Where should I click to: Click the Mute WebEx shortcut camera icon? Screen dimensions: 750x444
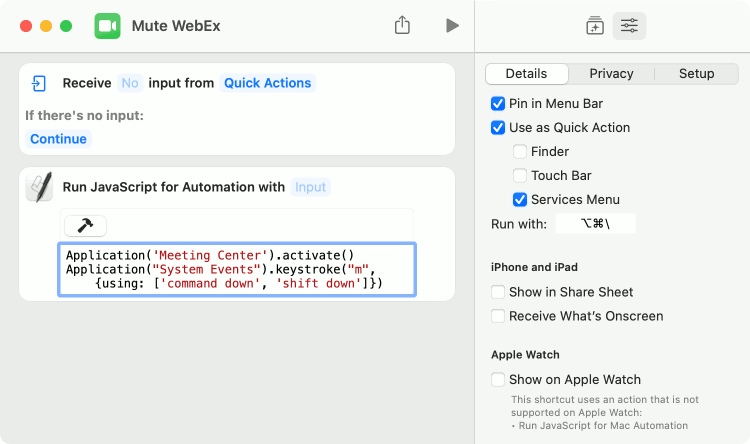coord(107,26)
